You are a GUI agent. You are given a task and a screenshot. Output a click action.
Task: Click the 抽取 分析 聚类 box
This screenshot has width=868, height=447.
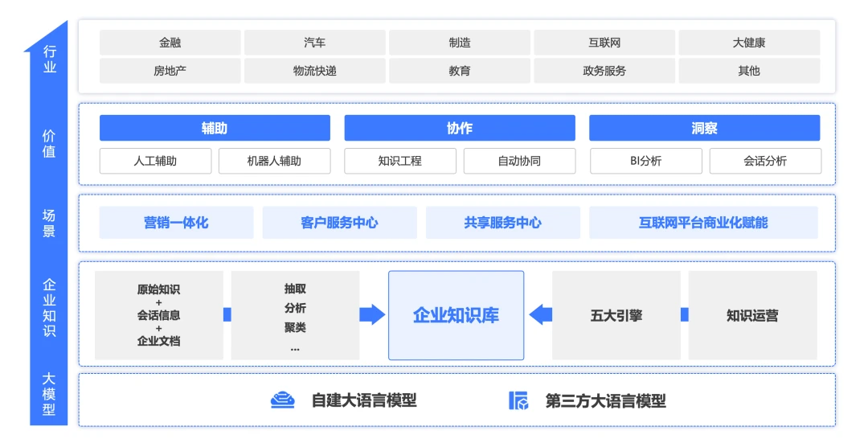click(295, 315)
